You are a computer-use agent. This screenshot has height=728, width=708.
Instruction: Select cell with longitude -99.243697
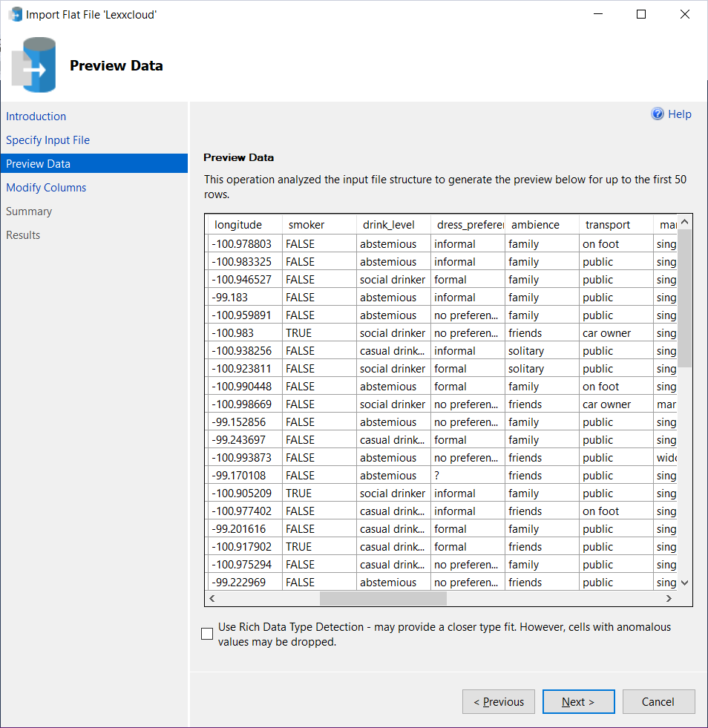(245, 439)
